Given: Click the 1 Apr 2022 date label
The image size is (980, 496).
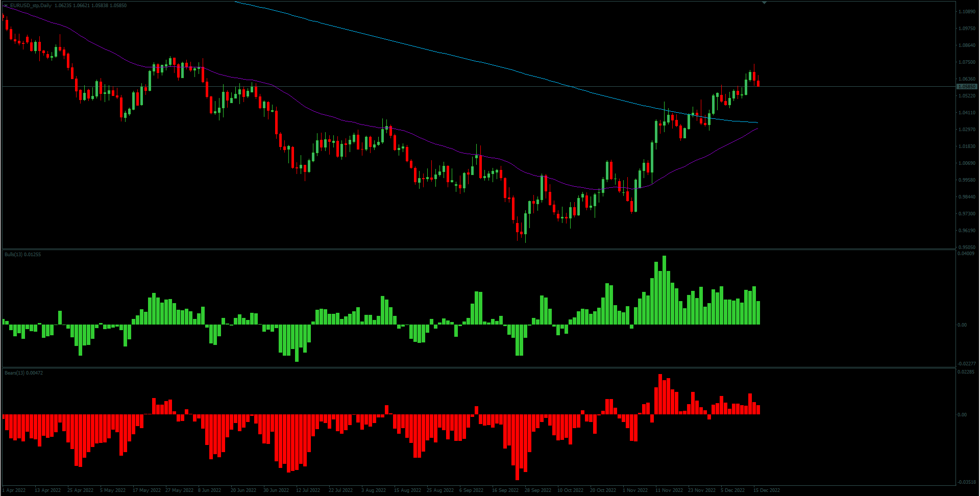Looking at the screenshot, I should [14, 490].
